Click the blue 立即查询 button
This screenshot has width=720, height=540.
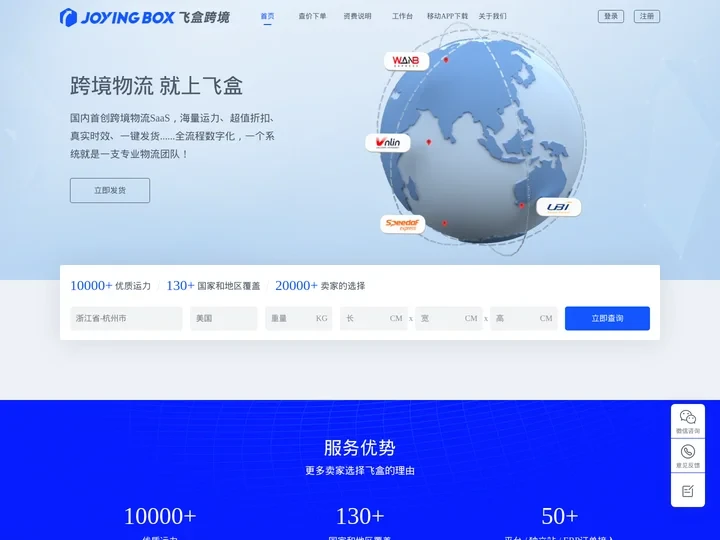(x=607, y=318)
